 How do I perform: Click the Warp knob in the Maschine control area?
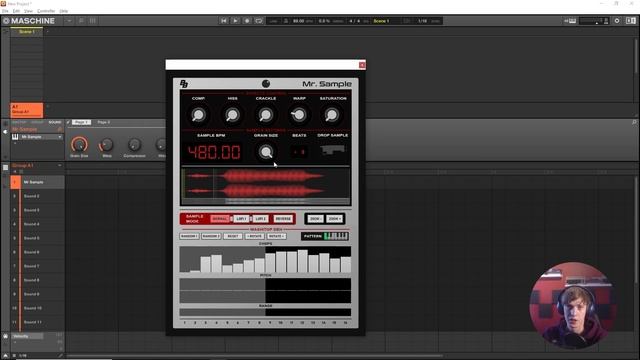pyautogui.click(x=107, y=144)
